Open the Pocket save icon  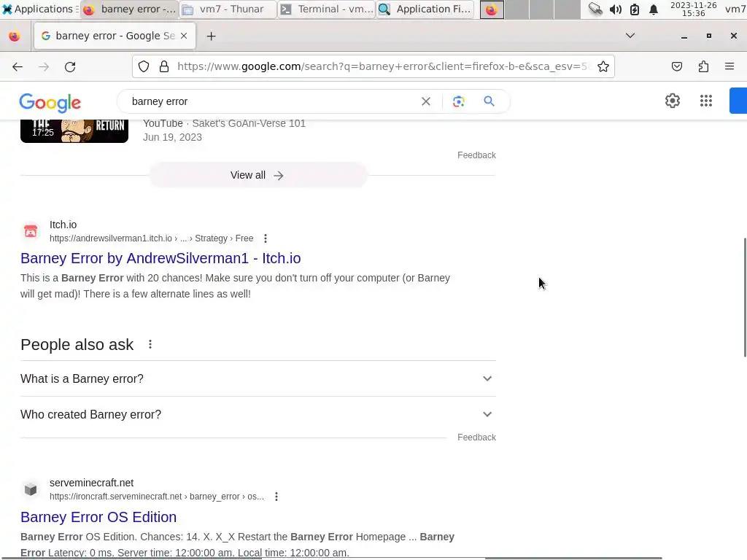coord(676,66)
